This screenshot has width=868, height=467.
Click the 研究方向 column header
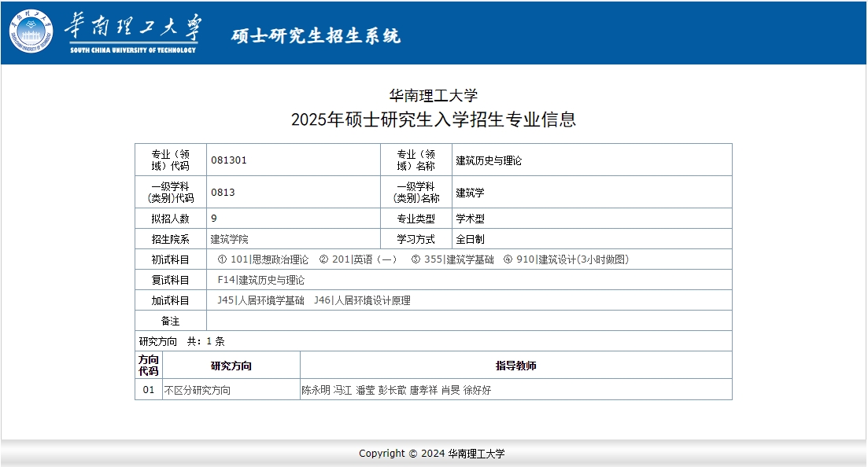point(231,366)
